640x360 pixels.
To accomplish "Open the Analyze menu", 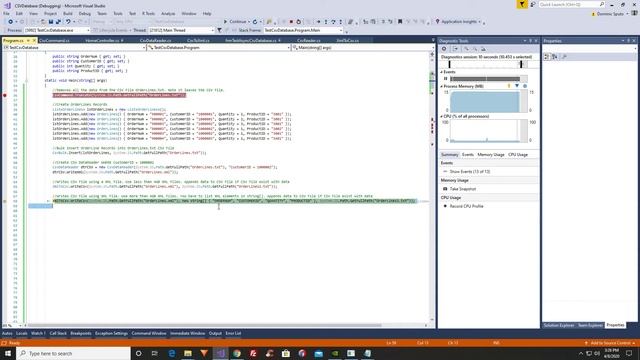I will pyautogui.click(x=168, y=13).
